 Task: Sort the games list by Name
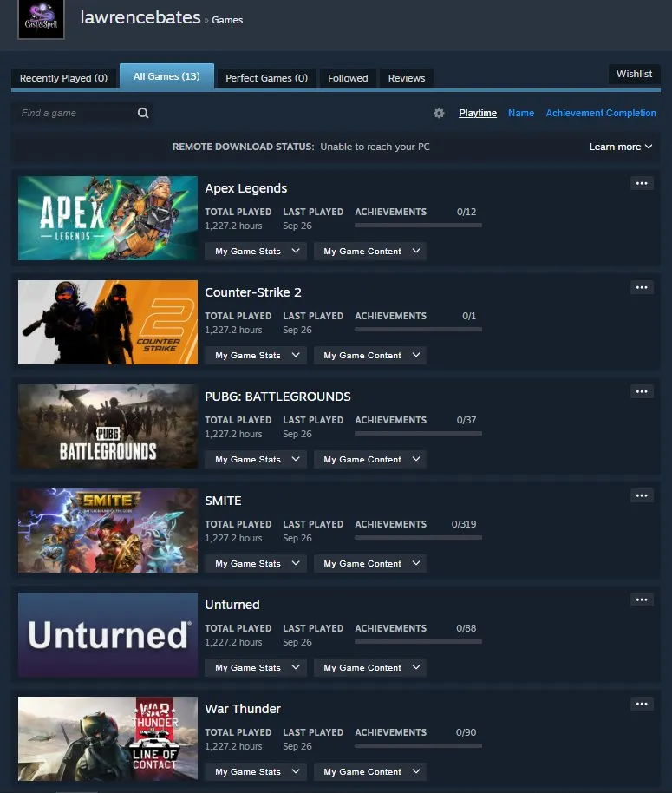(521, 113)
